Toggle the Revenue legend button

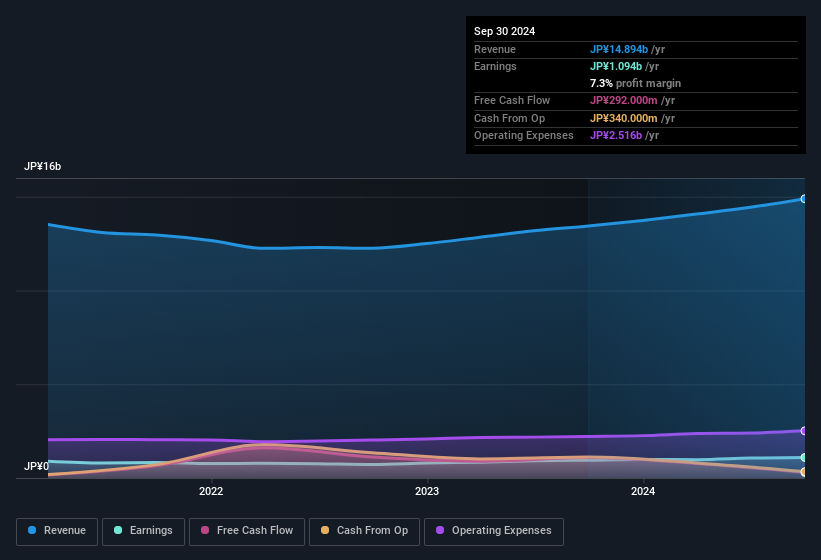(x=57, y=531)
